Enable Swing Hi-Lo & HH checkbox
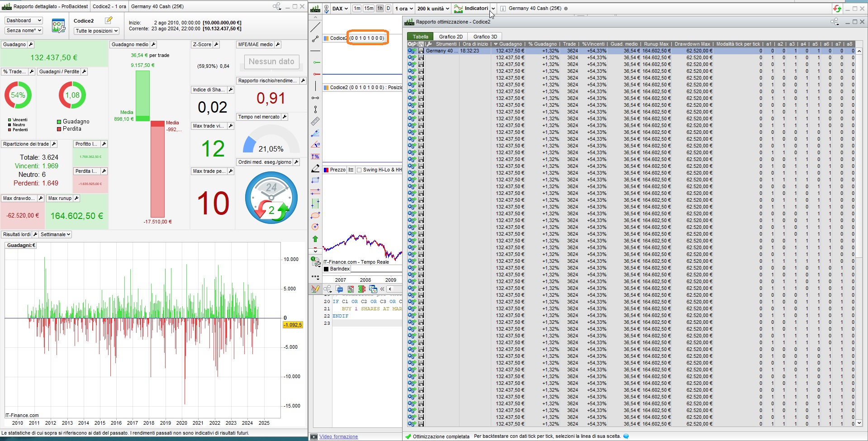The height and width of the screenshot is (441, 868). click(x=359, y=170)
